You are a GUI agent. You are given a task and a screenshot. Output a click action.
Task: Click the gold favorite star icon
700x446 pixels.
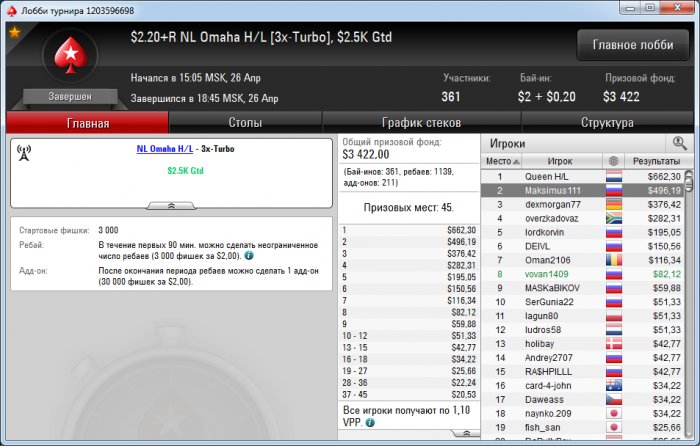click(15, 32)
